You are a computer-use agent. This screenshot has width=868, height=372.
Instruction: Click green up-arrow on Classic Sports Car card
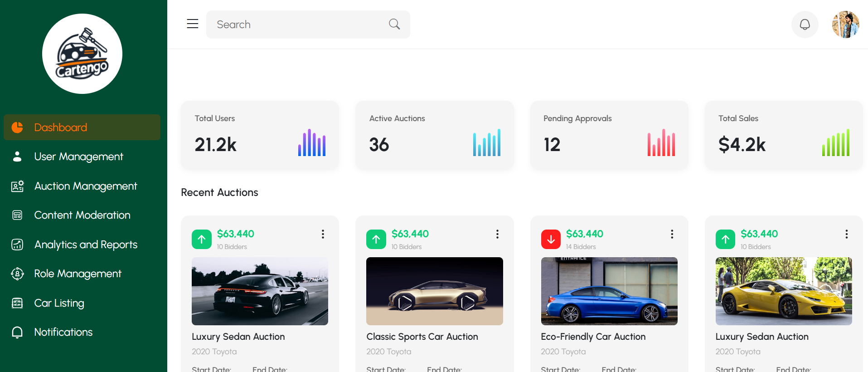coord(376,239)
